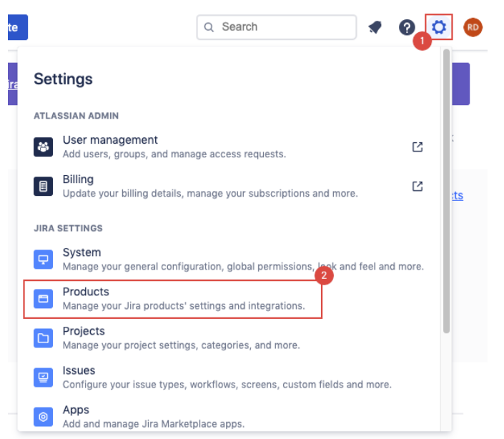Click the help question mark icon
Viewport: 504px width, 439px height.
(x=407, y=28)
